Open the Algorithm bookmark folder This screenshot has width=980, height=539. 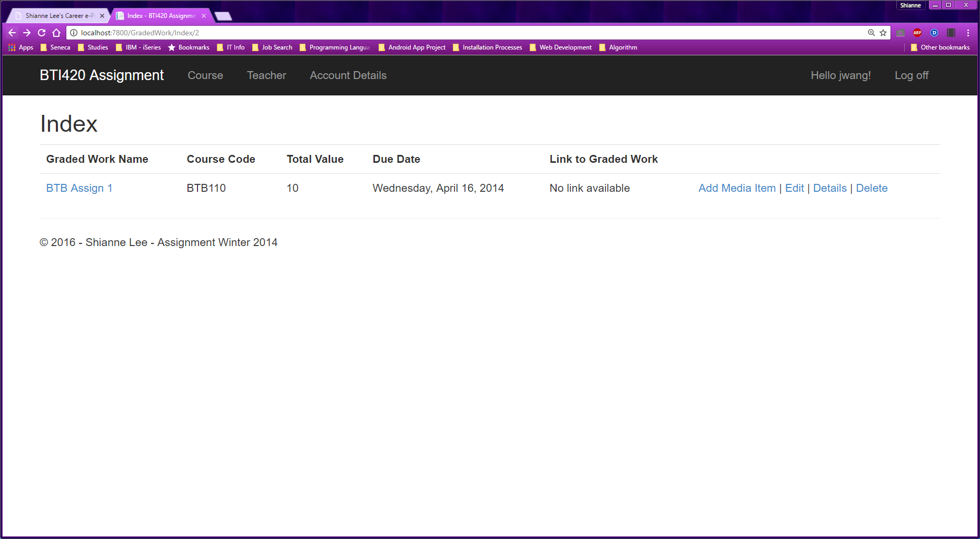(x=618, y=47)
